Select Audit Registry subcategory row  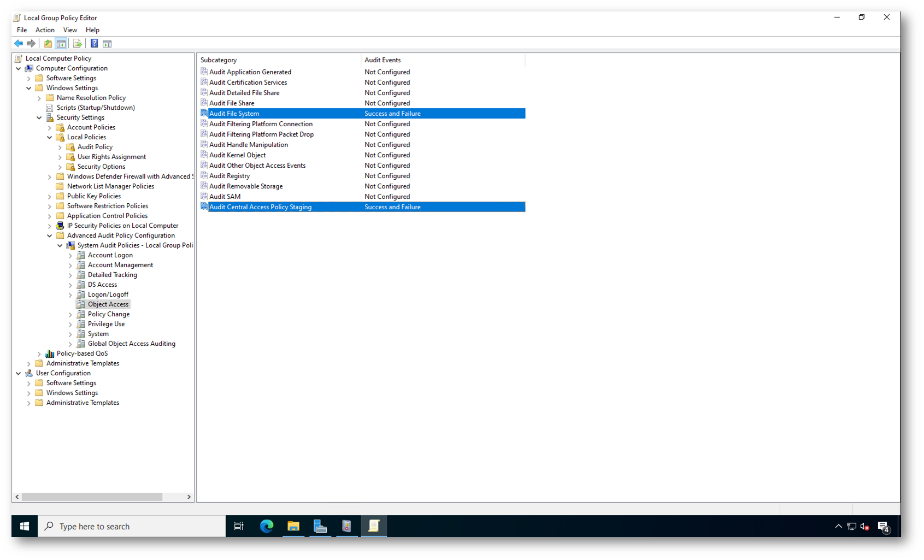click(229, 176)
